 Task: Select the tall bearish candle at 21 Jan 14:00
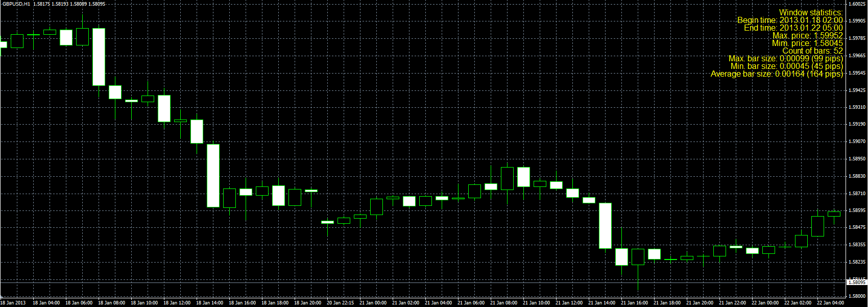605,226
